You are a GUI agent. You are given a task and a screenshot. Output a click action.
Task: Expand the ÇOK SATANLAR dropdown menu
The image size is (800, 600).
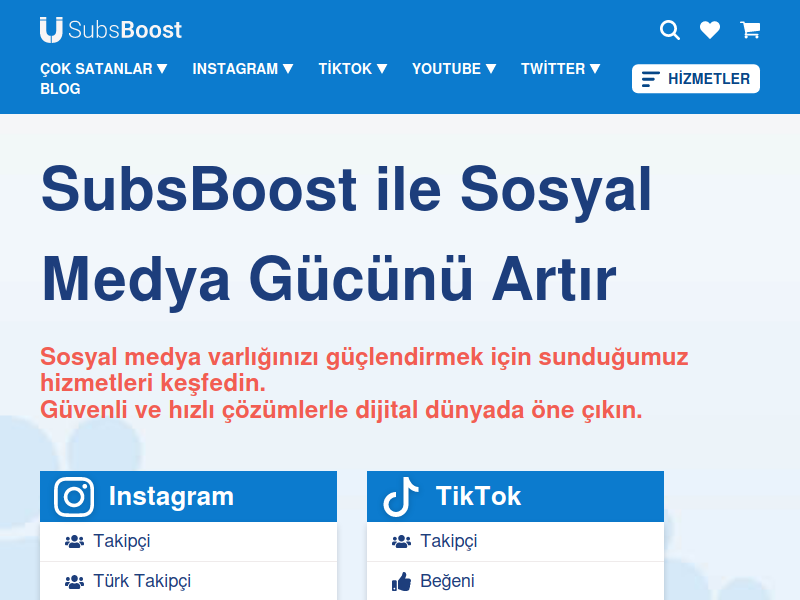coord(104,69)
